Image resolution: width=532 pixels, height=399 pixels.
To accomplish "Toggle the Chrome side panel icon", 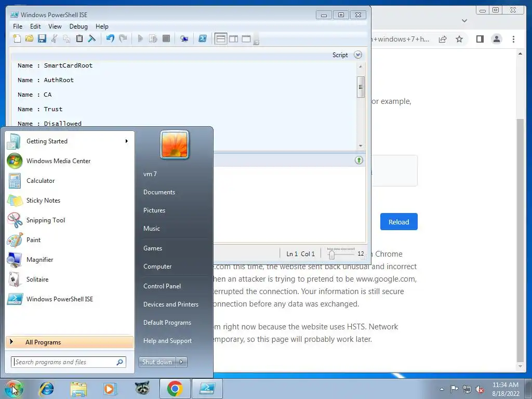I will [480, 39].
